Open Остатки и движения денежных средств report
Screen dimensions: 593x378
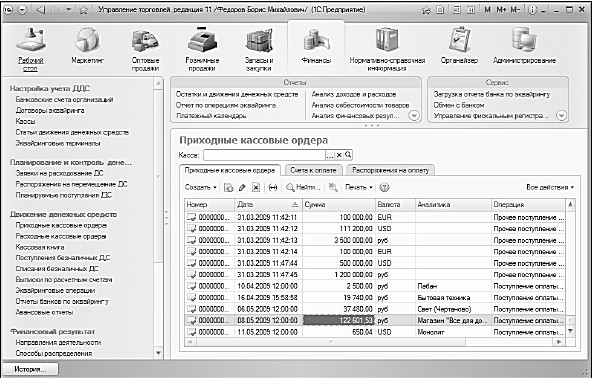tap(237, 94)
